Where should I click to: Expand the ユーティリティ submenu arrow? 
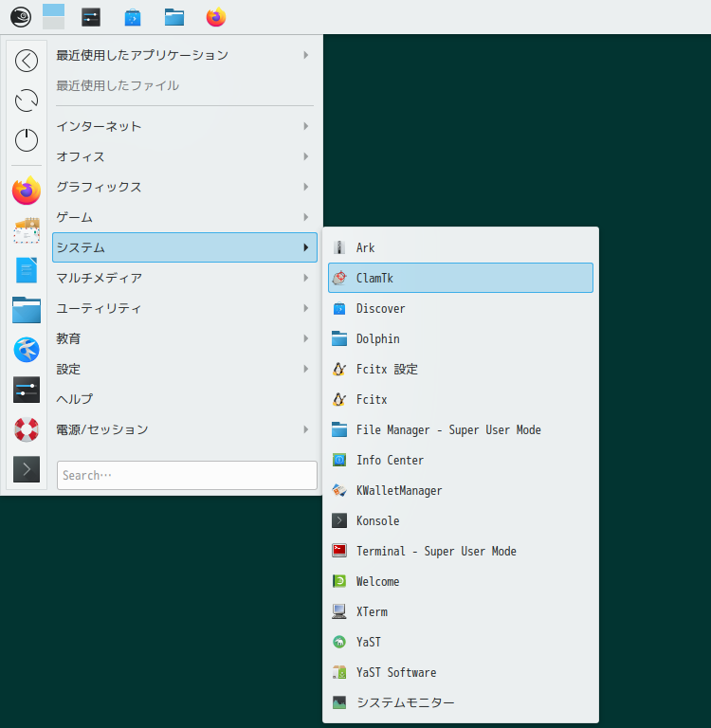(x=306, y=308)
